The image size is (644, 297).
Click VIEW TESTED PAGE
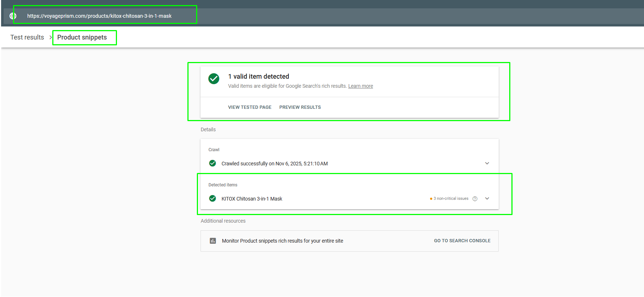250,107
